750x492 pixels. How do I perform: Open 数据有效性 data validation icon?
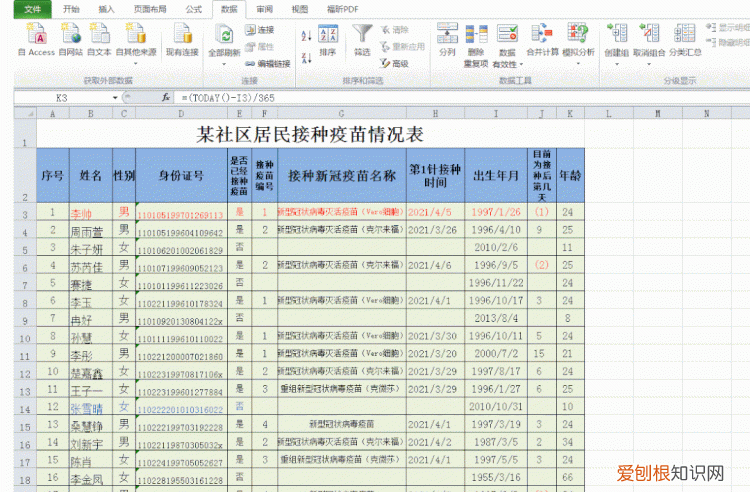point(507,34)
